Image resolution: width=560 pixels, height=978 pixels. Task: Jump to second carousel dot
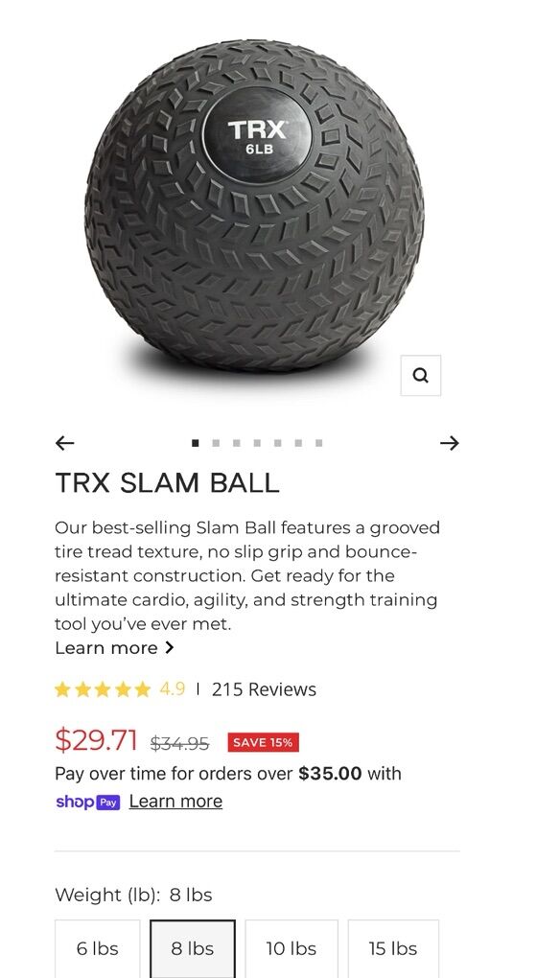coord(216,443)
